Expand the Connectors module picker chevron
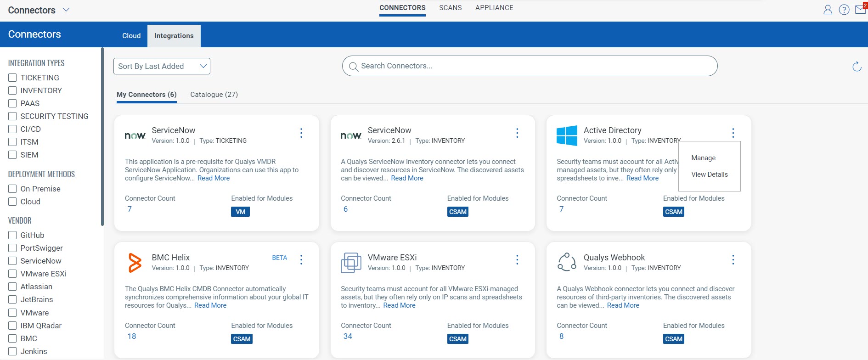The image size is (868, 360). click(66, 10)
